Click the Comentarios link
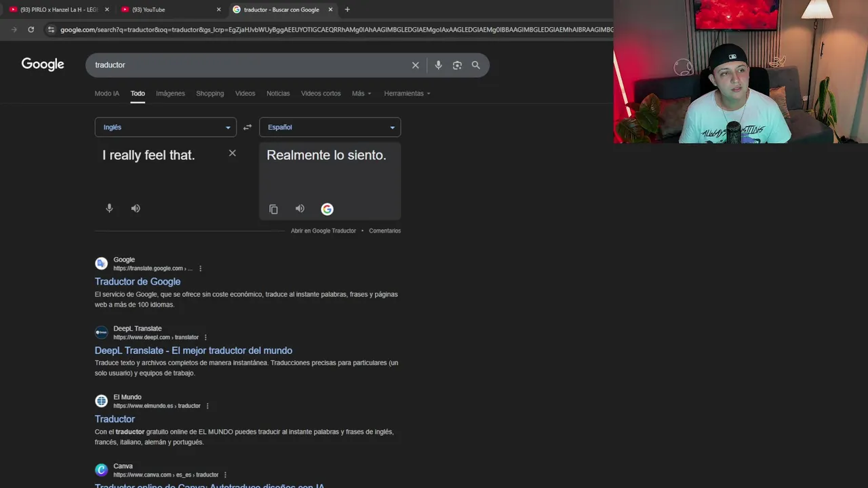This screenshot has width=868, height=488. pos(384,230)
